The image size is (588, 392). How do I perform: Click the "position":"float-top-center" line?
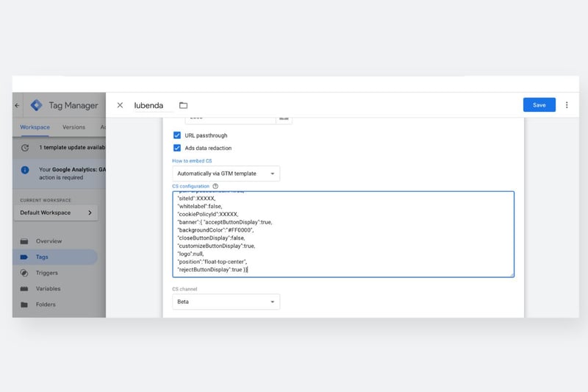[x=212, y=262]
